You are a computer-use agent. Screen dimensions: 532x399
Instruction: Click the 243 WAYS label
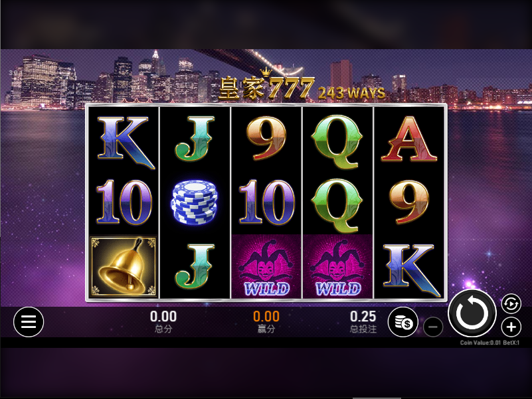351,93
